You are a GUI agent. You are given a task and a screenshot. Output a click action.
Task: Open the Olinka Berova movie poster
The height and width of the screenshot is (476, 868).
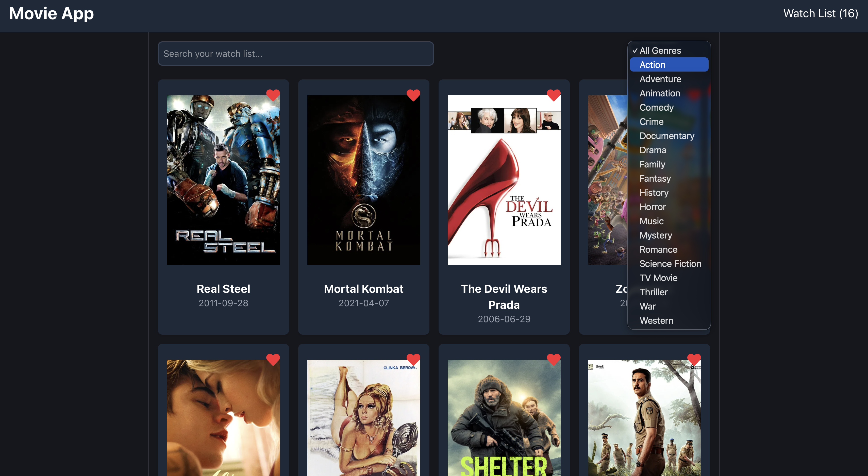pos(364,418)
